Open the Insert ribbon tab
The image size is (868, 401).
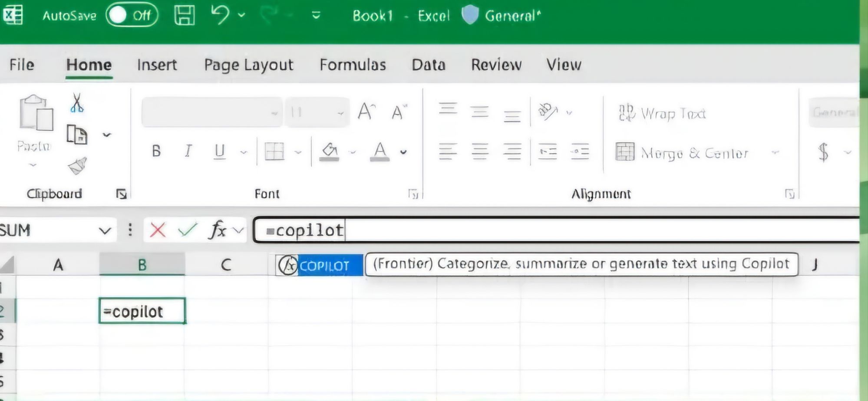[157, 65]
